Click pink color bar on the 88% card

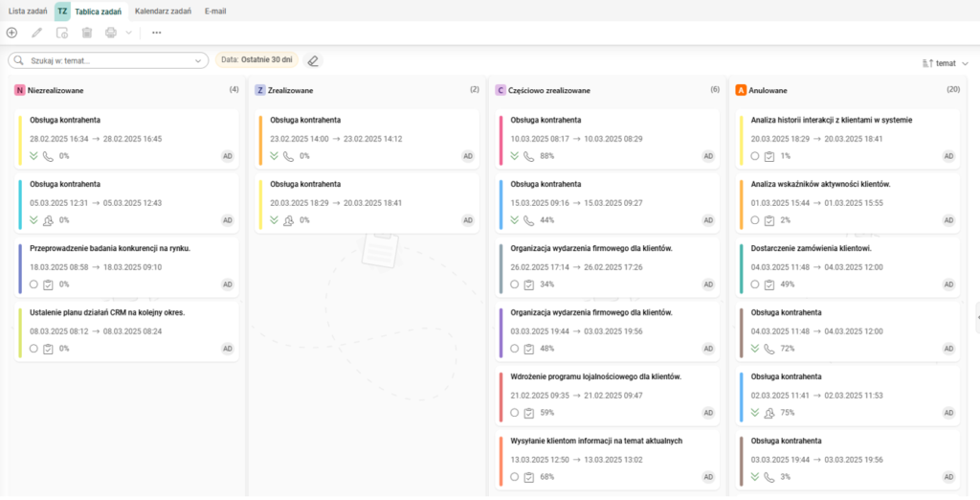point(501,140)
